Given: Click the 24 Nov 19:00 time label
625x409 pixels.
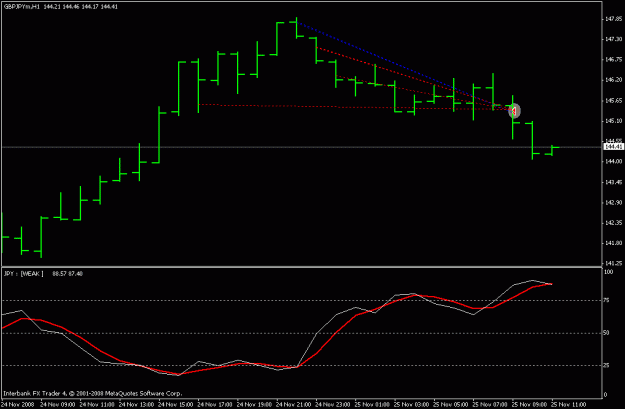Looking at the screenshot, I should pos(254,405).
